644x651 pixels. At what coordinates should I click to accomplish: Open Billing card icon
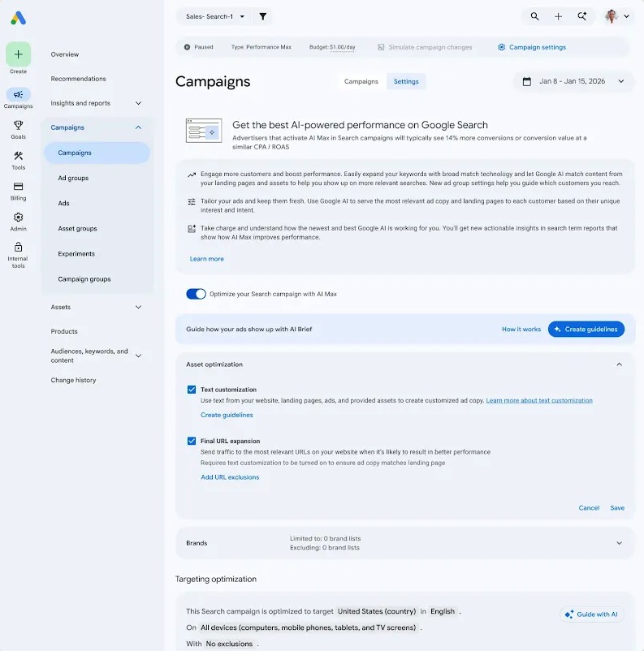pos(19,187)
